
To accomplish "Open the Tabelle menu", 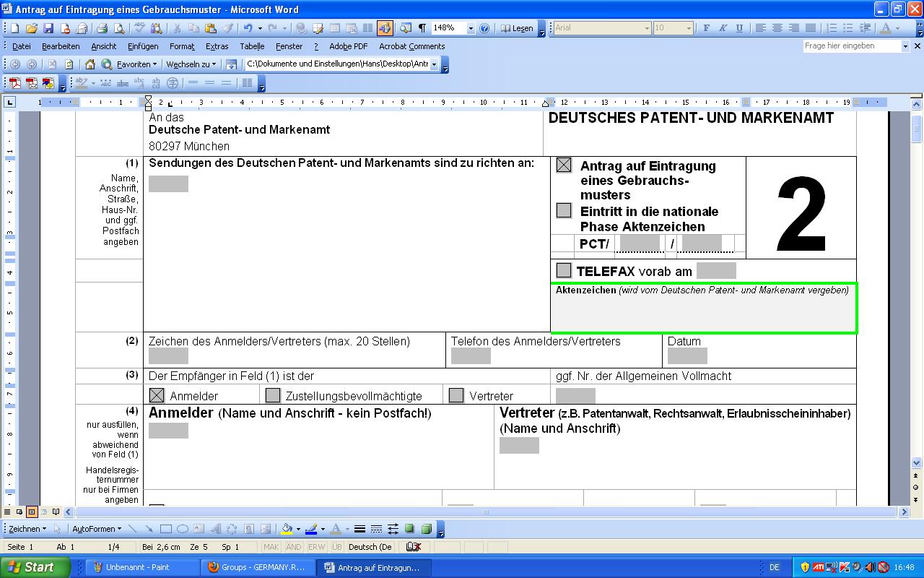I will click(252, 46).
